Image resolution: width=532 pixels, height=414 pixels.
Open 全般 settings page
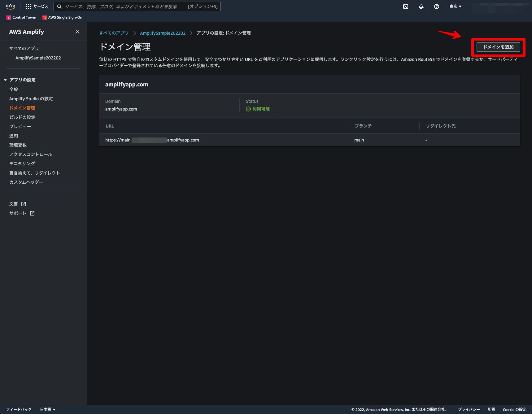14,89
